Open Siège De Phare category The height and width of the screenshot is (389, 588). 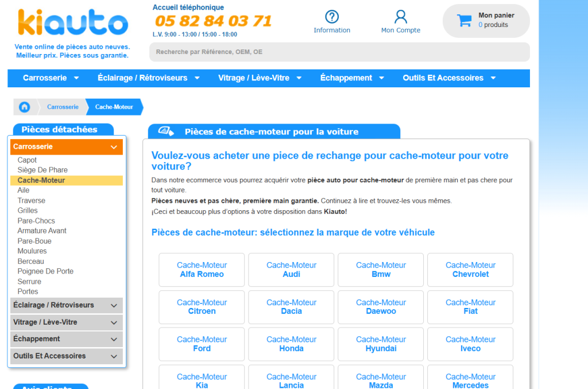(42, 170)
